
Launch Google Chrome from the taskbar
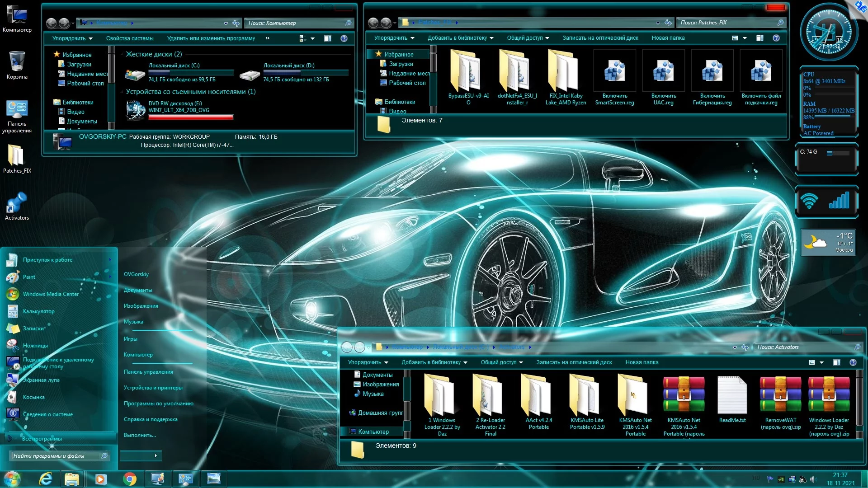[x=130, y=479]
